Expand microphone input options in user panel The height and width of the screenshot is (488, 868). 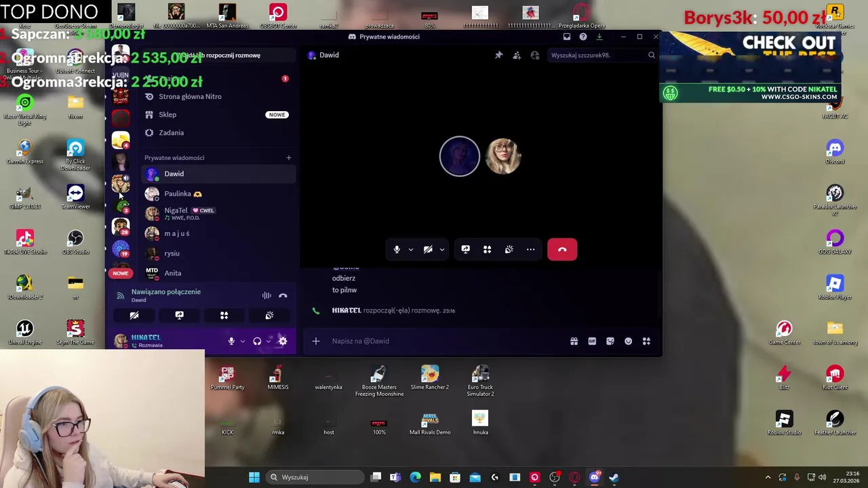[x=242, y=342]
